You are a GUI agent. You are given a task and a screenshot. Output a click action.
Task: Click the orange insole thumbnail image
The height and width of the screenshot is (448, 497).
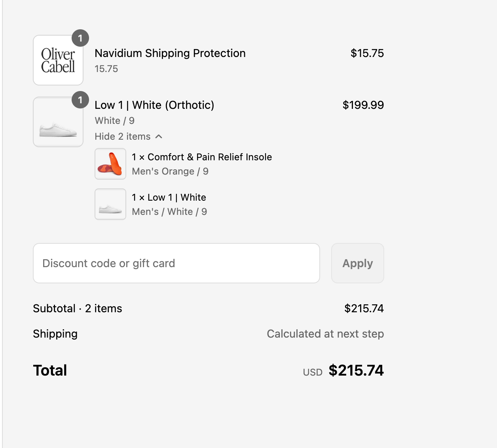pos(110,164)
